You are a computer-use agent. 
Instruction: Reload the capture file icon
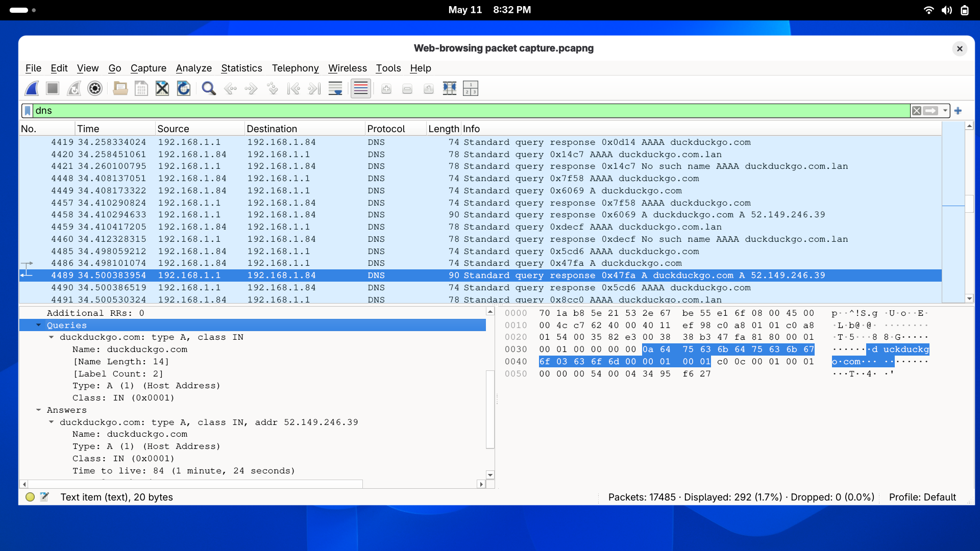(183, 88)
